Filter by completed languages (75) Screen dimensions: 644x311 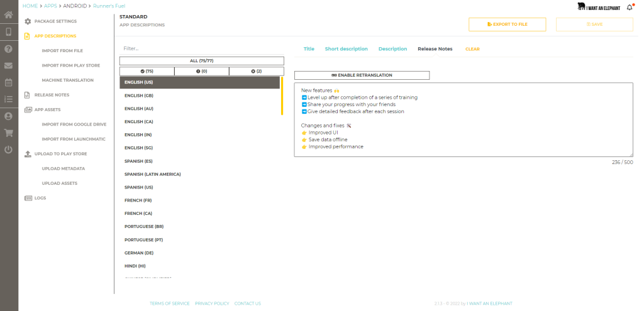147,72
